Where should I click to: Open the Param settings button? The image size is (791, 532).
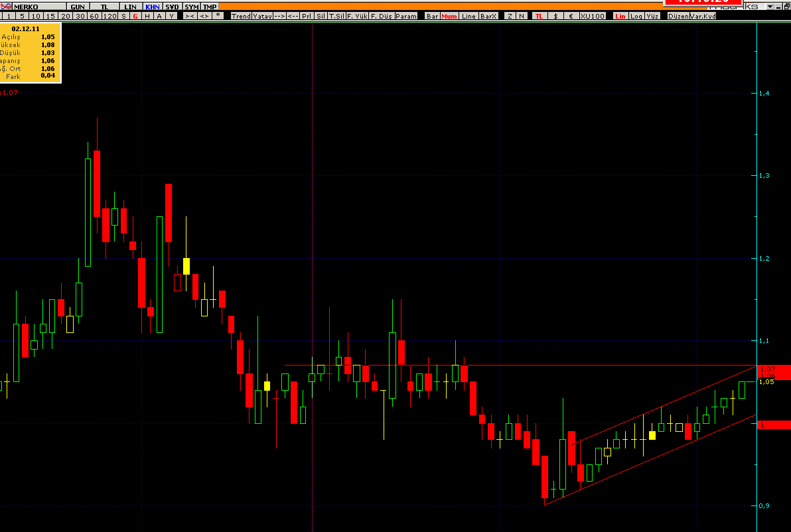pyautogui.click(x=406, y=16)
